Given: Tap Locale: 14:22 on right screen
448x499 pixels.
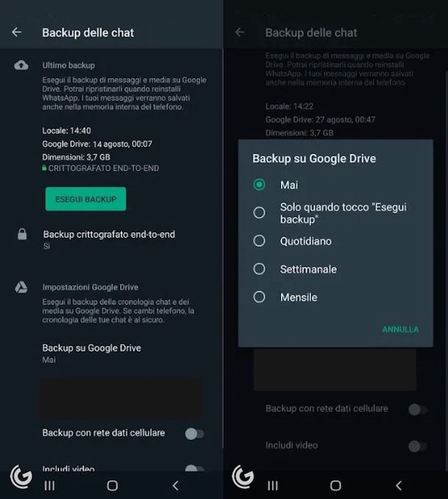Looking at the screenshot, I should coord(289,106).
